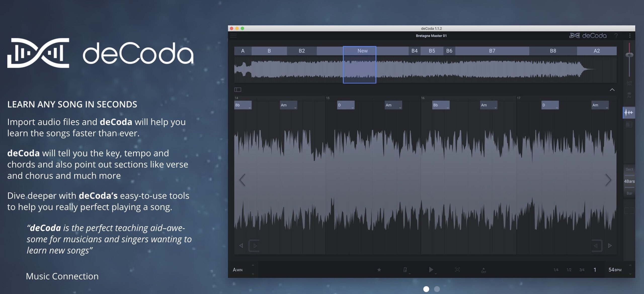Click the star favorite icon in the transport bar
The image size is (644, 294).
click(379, 270)
